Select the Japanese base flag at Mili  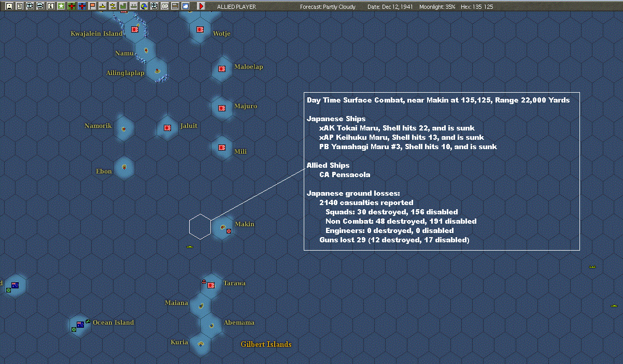click(222, 148)
